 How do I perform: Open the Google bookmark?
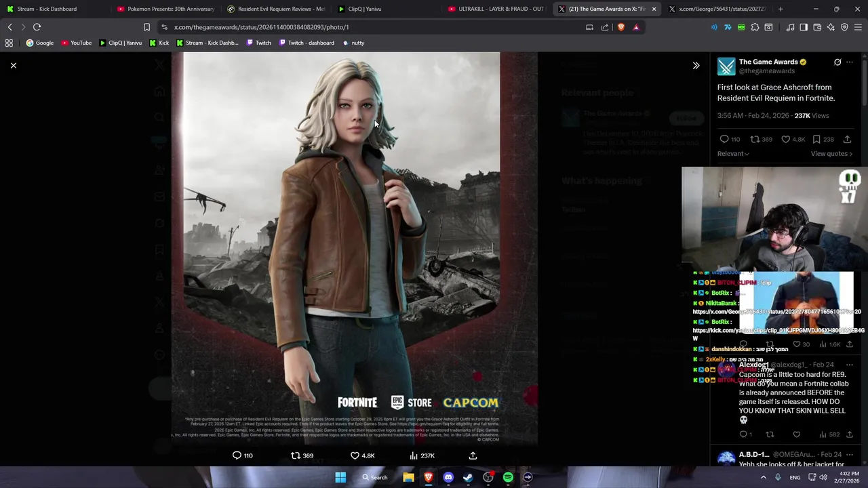pos(40,43)
